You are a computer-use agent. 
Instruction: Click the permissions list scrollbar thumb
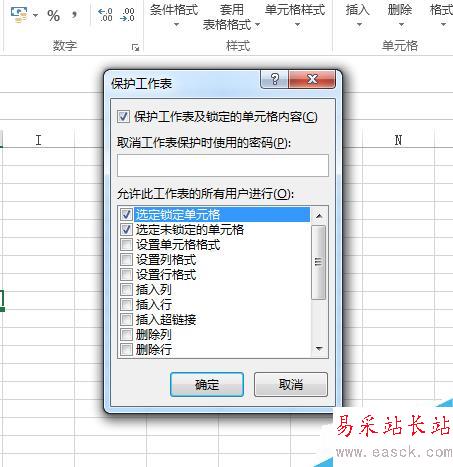pyautogui.click(x=319, y=262)
